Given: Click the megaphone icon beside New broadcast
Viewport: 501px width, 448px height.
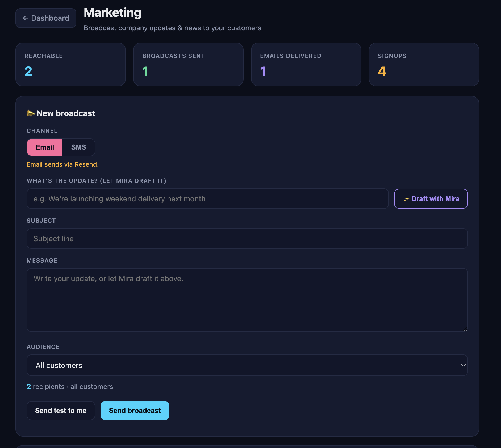Looking at the screenshot, I should coord(31,113).
